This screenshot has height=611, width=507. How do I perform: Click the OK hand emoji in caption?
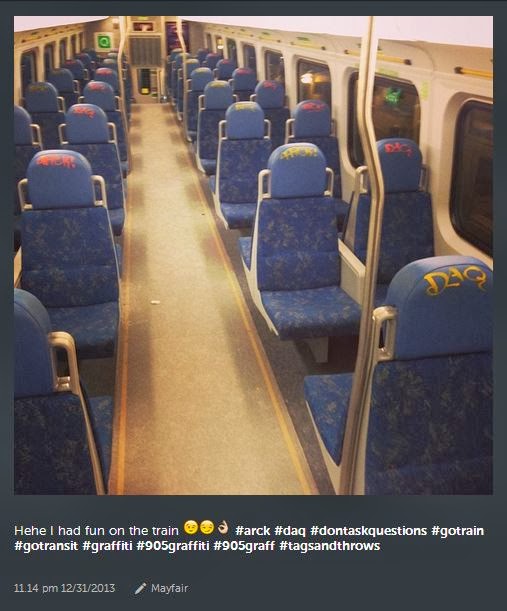click(x=223, y=528)
